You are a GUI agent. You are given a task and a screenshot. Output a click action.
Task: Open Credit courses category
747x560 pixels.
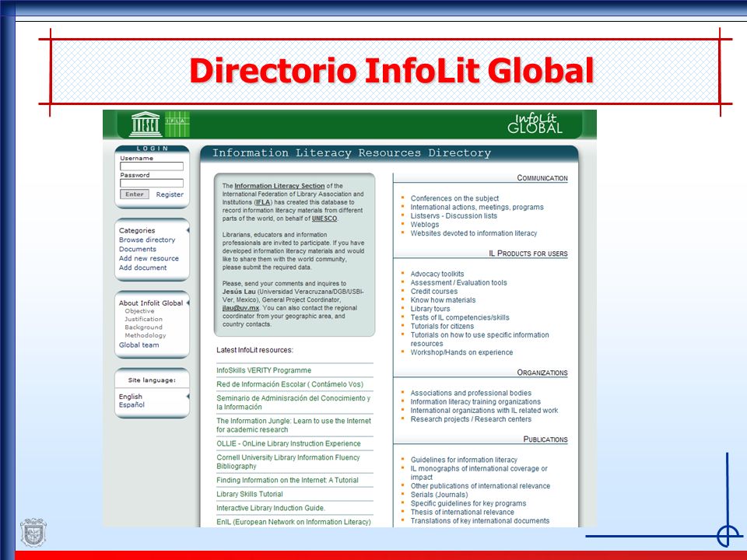[434, 292]
